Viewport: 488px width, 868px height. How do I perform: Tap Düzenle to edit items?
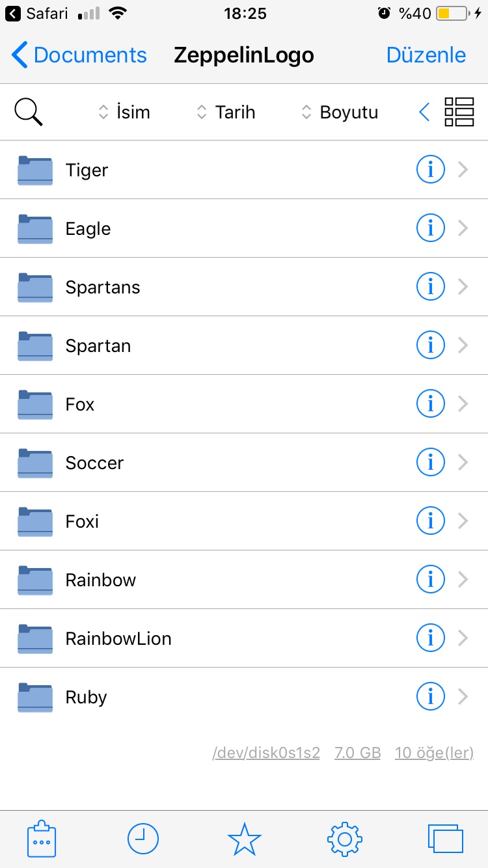pos(426,55)
